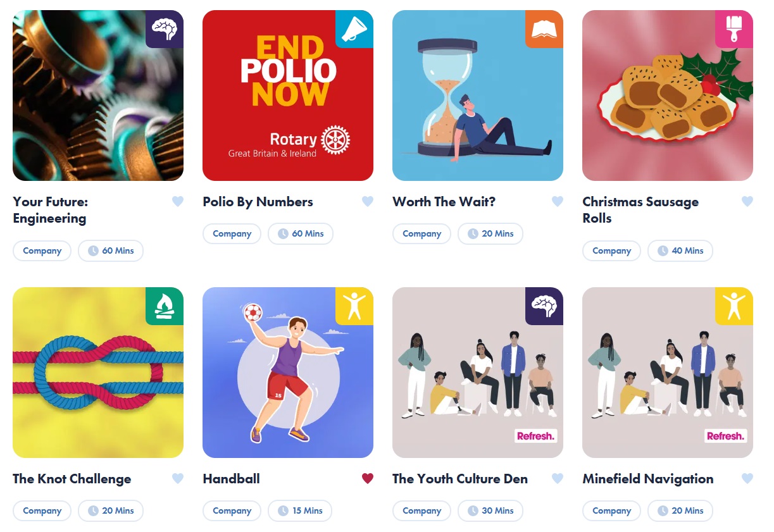Viewport: 774px width, 532px height.
Task: Toggle the heart beside Christmas Sausage Rolls
Action: (x=747, y=202)
